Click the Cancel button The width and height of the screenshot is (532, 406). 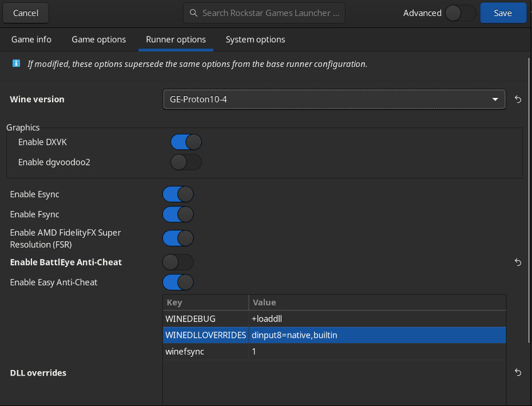tap(25, 13)
